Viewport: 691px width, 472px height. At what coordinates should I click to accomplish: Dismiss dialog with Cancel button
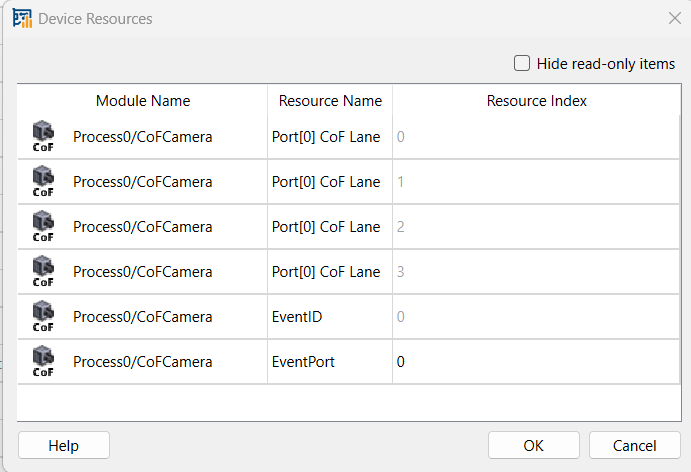coord(635,446)
